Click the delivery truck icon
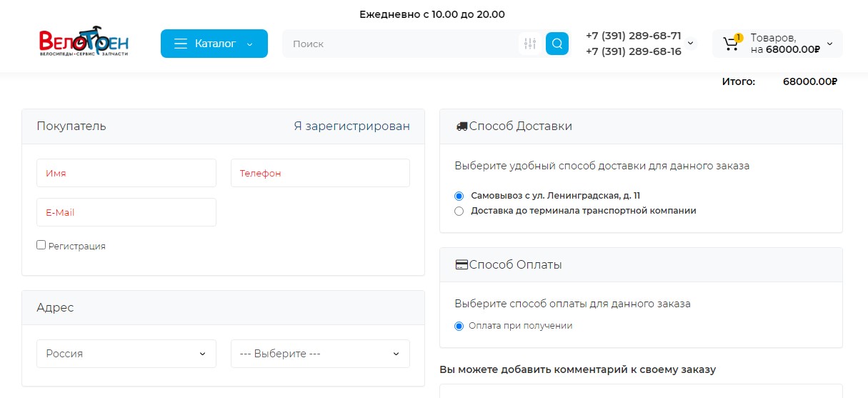The image size is (868, 398). click(x=462, y=126)
